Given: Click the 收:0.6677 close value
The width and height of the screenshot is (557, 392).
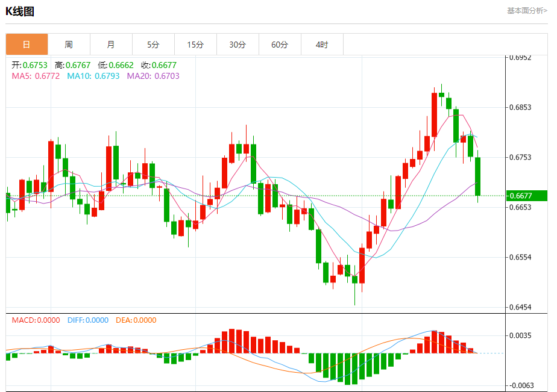Looking at the screenshot, I should pos(159,65).
